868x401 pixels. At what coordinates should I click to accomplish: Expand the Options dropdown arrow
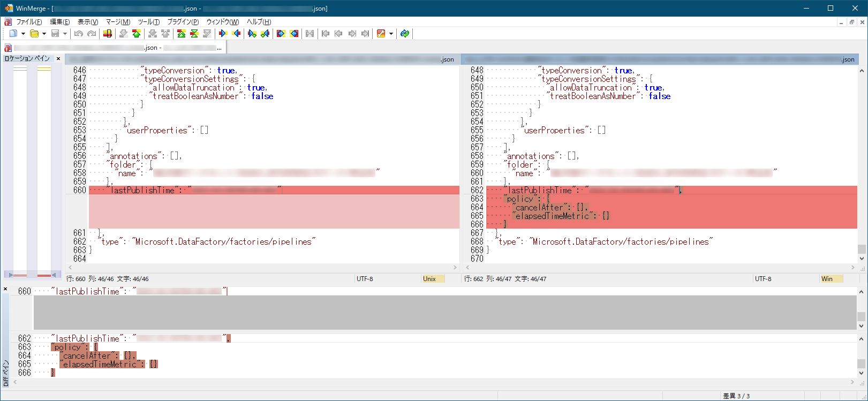(391, 34)
